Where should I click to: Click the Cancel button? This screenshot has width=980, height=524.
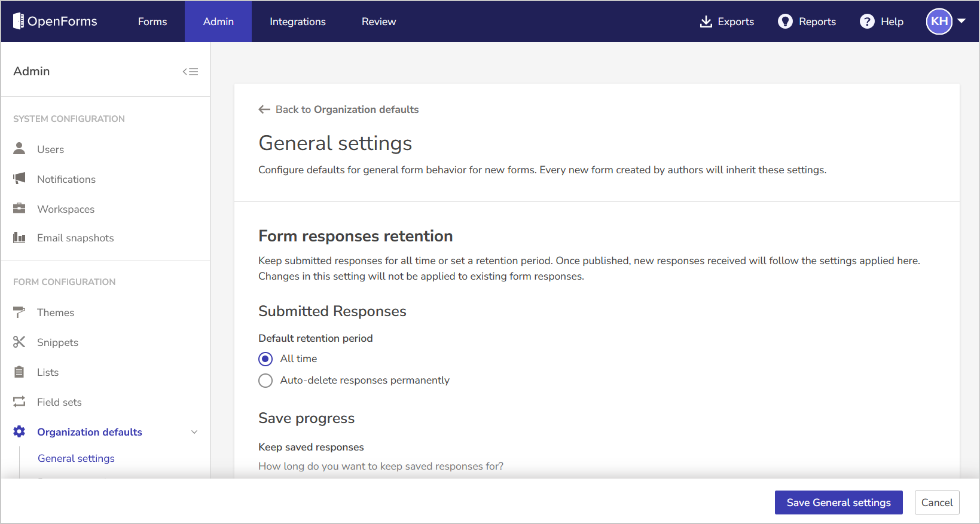point(936,502)
